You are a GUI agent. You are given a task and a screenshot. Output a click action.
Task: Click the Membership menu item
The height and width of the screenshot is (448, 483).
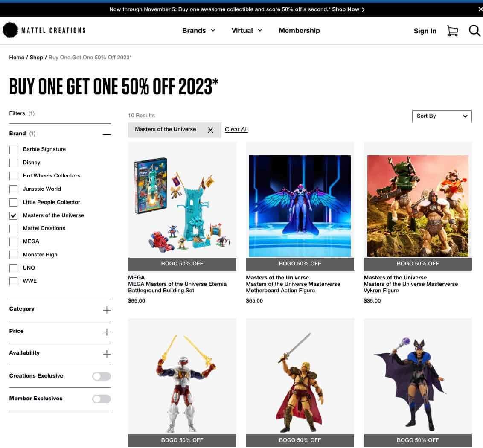pyautogui.click(x=299, y=30)
